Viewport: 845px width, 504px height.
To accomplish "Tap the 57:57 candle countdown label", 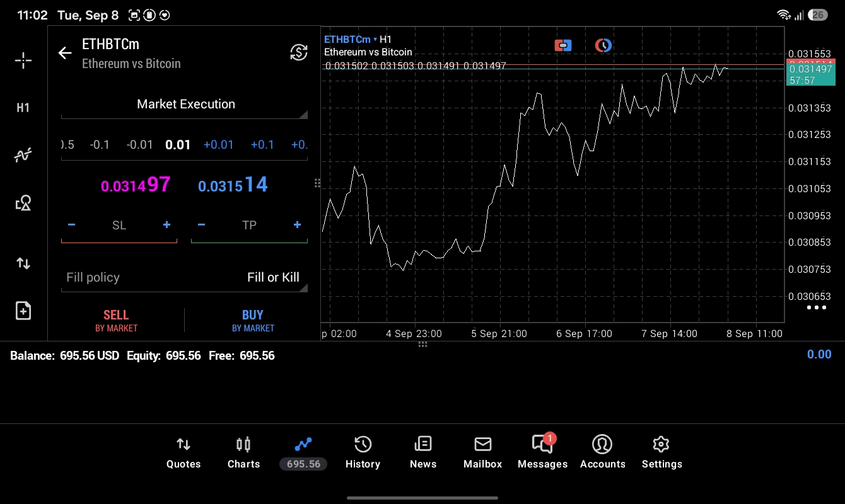I will [801, 81].
